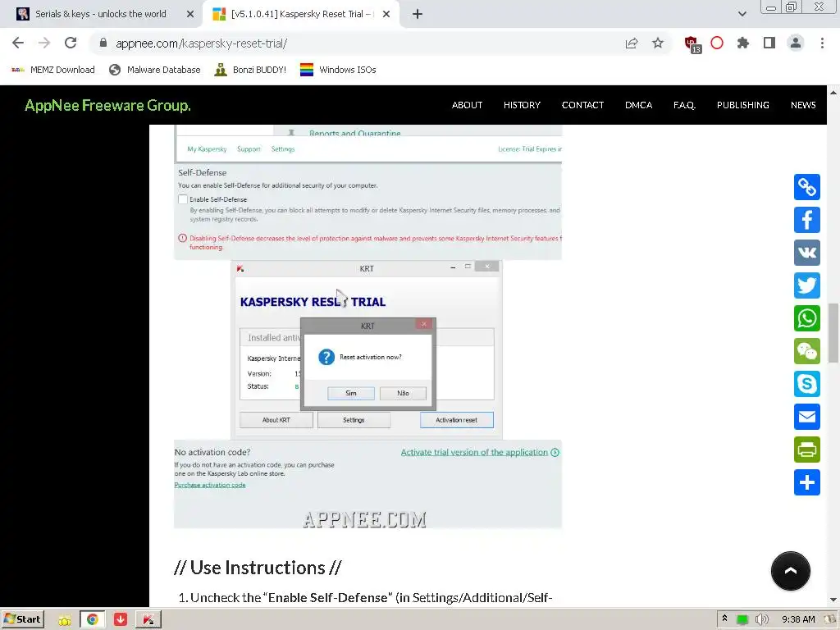Screen dimensions: 840x630
Task: Close the Kaspersky Reset Trial tab
Action: pos(386,14)
